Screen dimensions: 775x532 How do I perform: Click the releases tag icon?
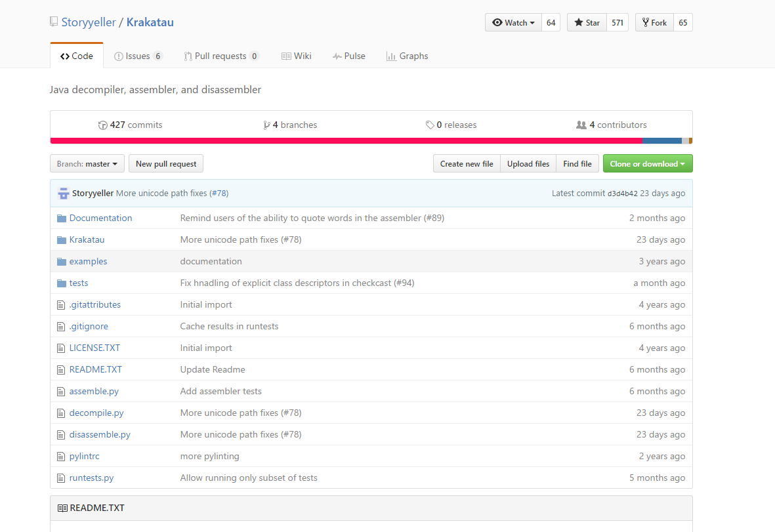point(430,125)
